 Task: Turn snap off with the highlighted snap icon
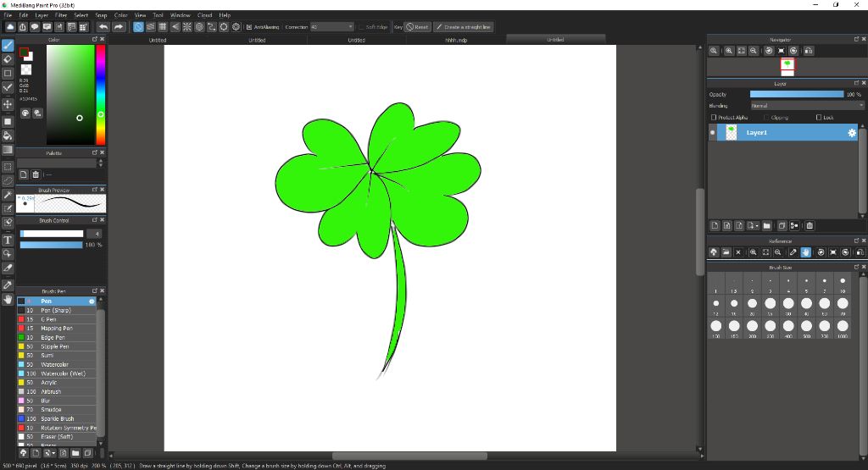[138, 26]
